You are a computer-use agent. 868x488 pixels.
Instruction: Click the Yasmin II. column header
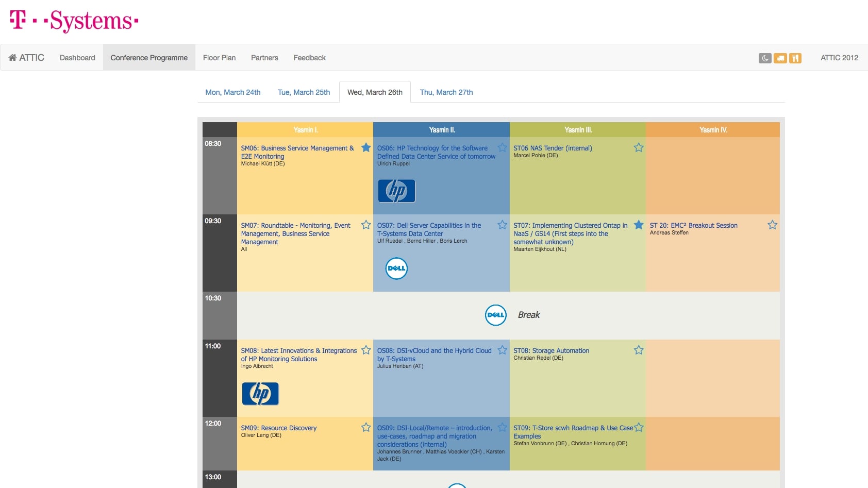click(442, 130)
